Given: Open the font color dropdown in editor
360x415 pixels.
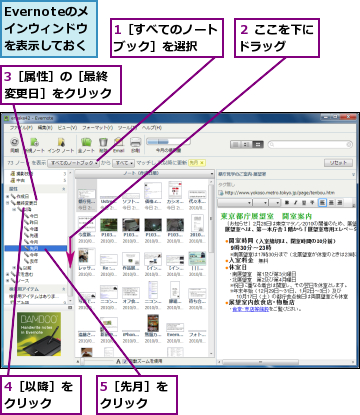Looking at the screenshot, I should pyautogui.click(x=275, y=202).
